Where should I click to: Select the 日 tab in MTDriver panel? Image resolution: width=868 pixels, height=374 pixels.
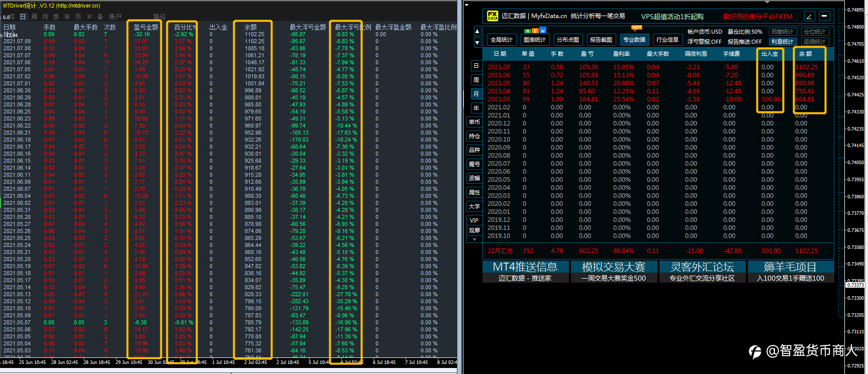tap(23, 17)
